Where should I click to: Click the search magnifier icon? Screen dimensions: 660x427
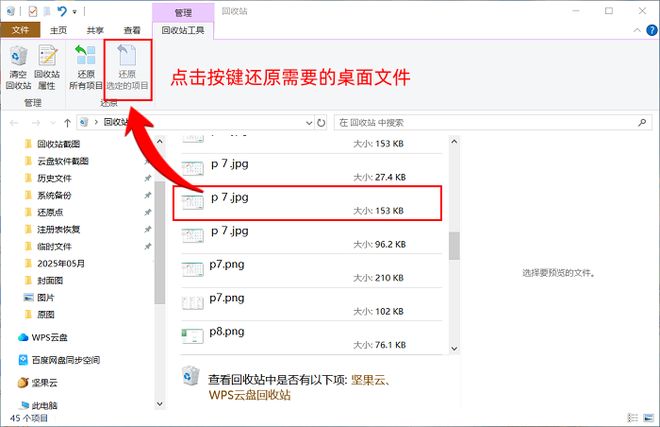[x=642, y=123]
